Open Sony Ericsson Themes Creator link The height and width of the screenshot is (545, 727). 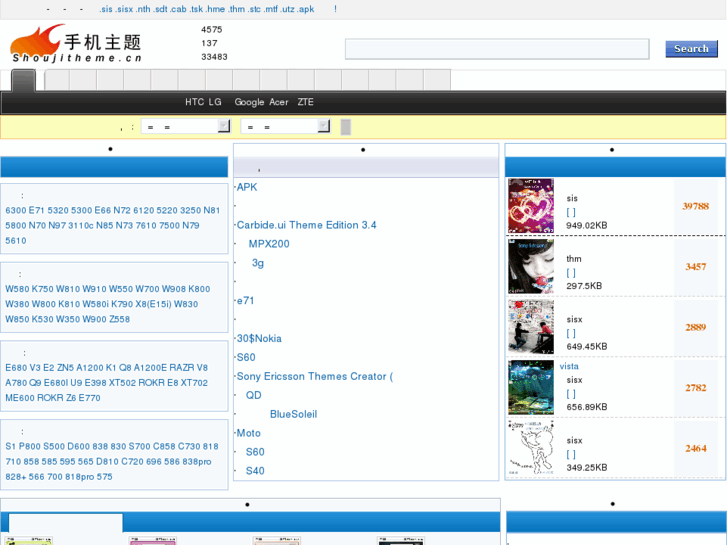click(x=315, y=376)
